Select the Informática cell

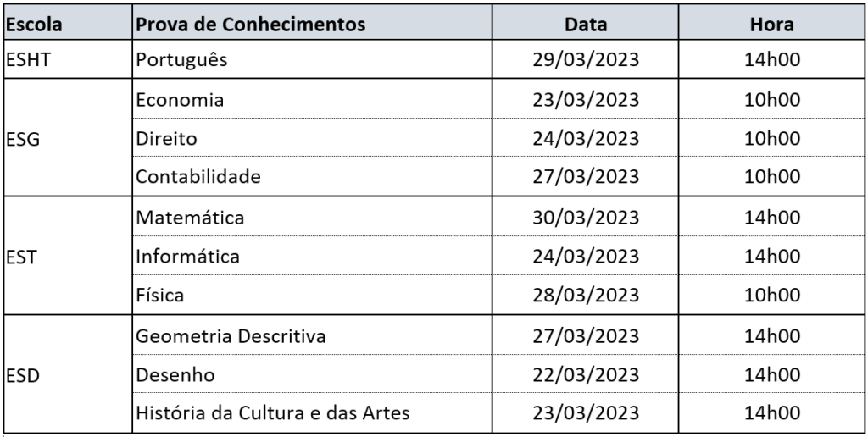pyautogui.click(x=312, y=256)
